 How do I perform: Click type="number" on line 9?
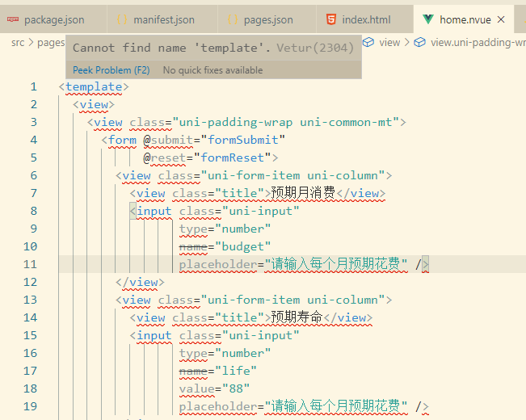coord(225,229)
